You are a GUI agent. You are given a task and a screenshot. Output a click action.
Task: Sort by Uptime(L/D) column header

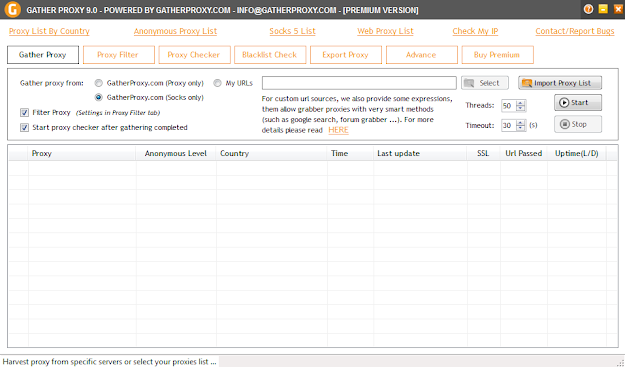point(577,153)
